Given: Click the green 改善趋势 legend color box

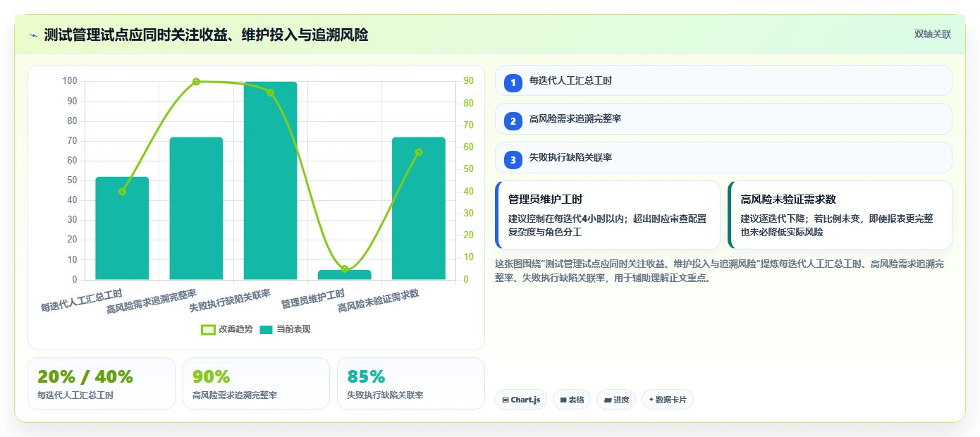Looking at the screenshot, I should click(x=208, y=329).
